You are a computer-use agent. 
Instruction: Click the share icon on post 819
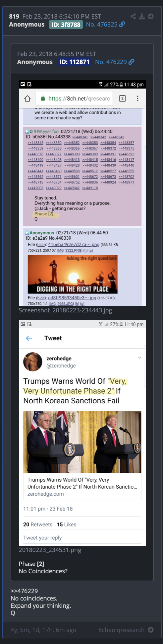(x=133, y=16)
